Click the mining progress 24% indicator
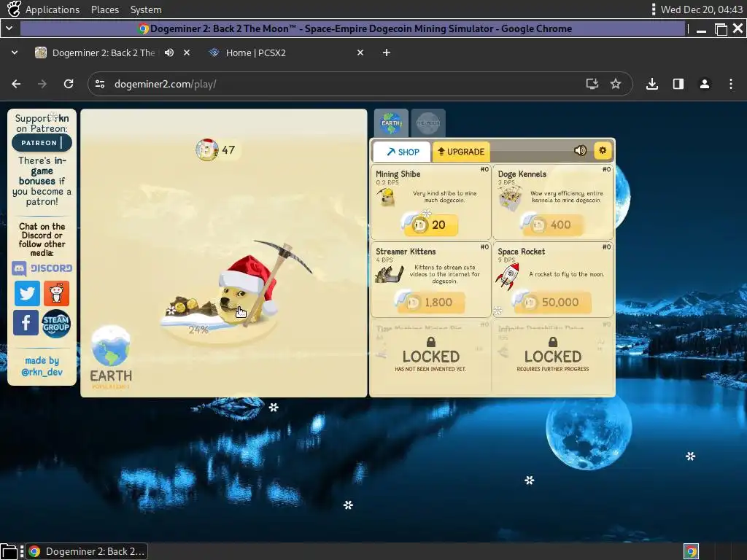Screen dimensions: 747x560 198,330
